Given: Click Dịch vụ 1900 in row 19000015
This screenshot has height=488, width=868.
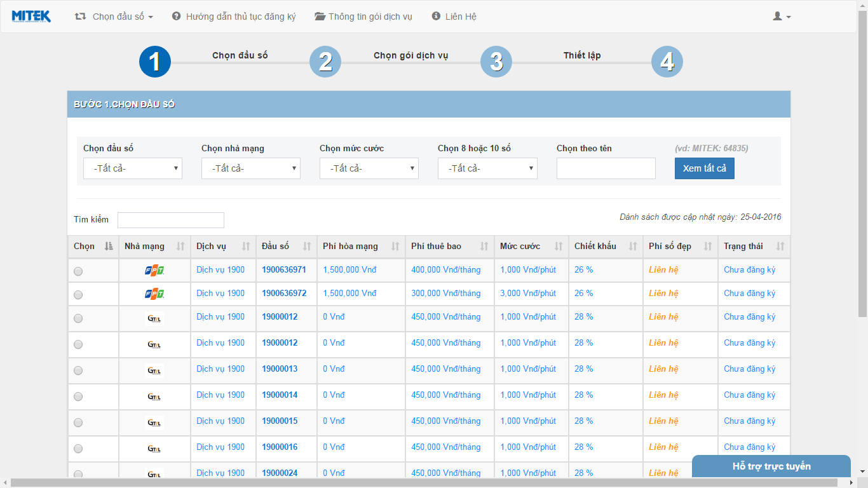Looking at the screenshot, I should coord(220,421).
